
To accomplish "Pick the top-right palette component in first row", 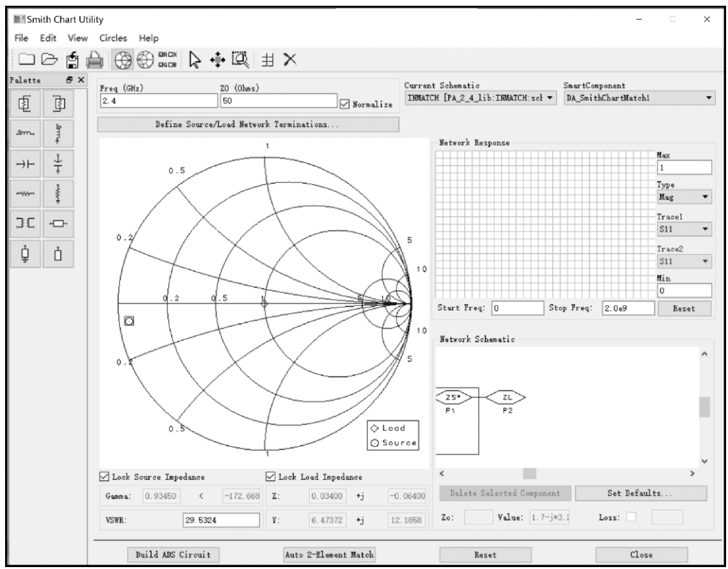I will [x=58, y=103].
